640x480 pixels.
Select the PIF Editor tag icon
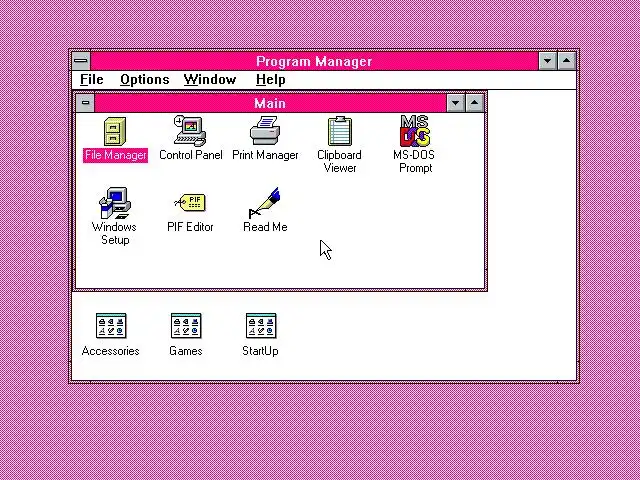(x=190, y=202)
